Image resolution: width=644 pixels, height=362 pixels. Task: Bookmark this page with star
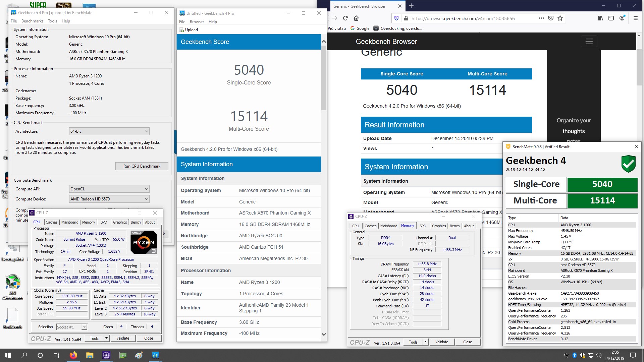(560, 18)
